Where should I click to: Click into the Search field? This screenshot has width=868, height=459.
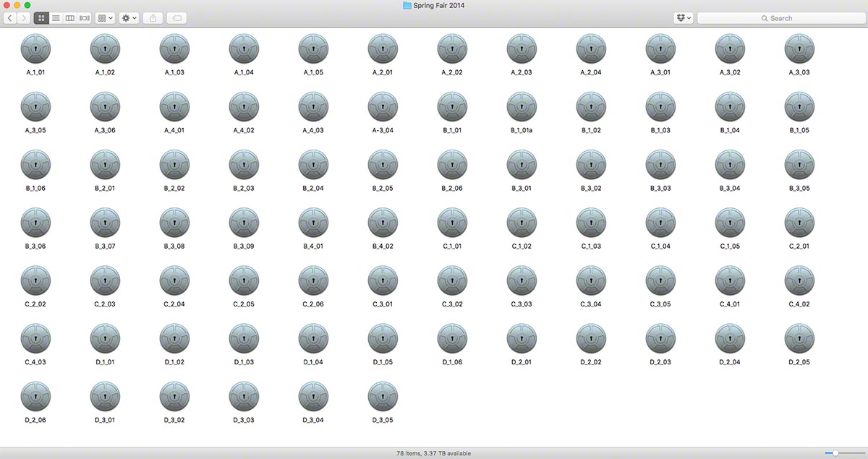click(780, 18)
